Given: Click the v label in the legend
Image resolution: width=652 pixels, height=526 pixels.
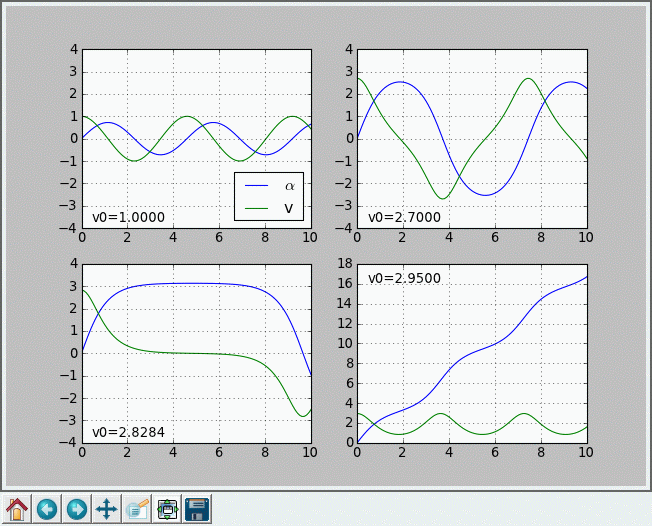Looking at the screenshot, I should pos(289,207).
